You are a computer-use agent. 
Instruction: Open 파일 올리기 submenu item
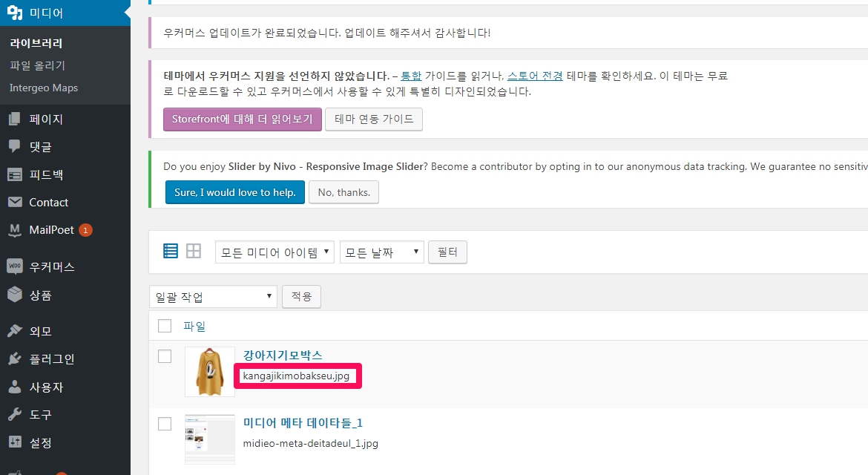(38, 65)
